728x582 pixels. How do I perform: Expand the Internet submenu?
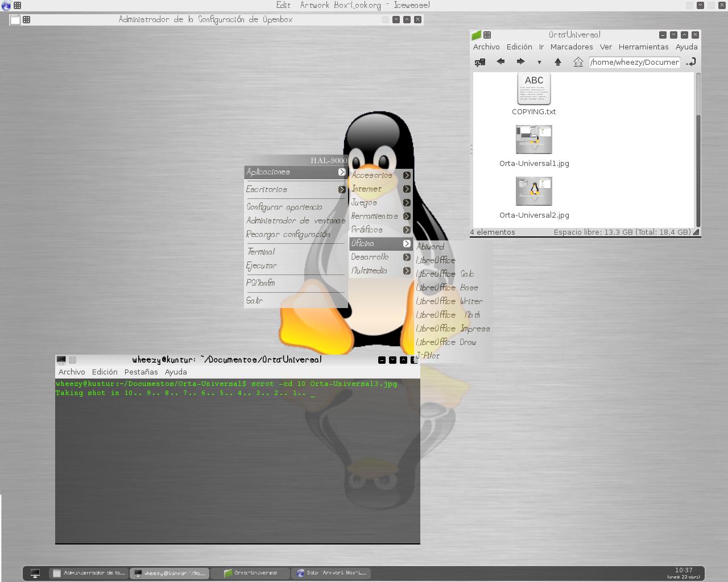point(380,189)
